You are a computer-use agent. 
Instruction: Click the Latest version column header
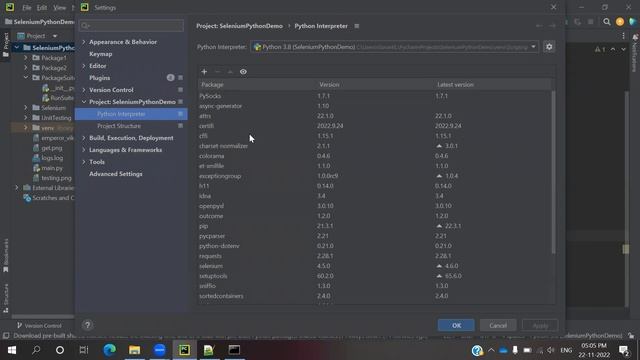coord(492,84)
